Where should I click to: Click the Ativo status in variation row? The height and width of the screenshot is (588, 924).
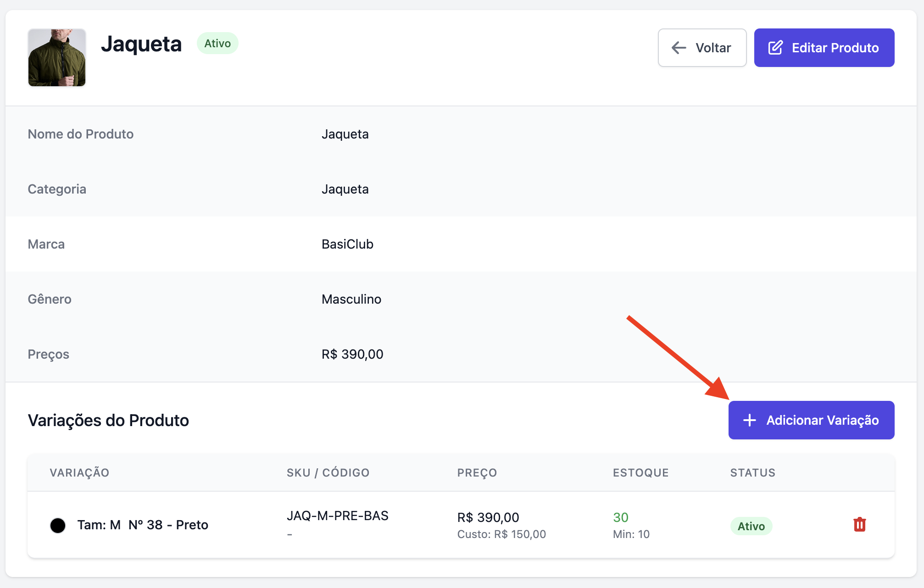(751, 526)
